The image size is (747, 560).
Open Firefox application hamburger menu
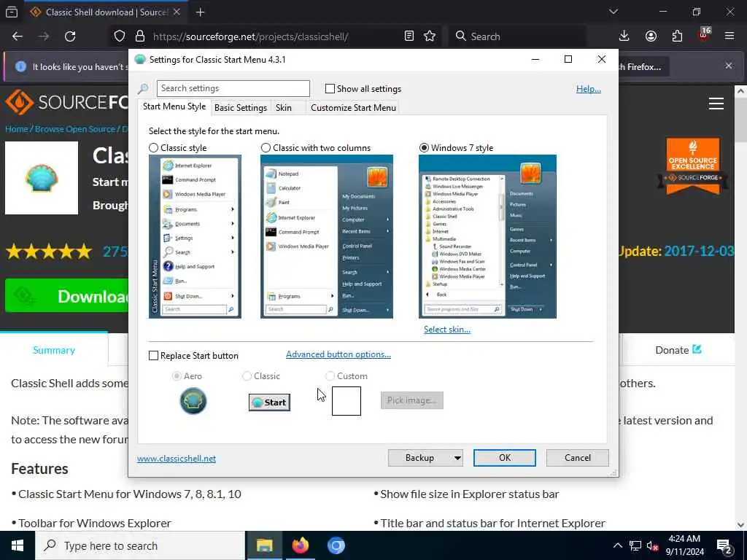point(729,36)
